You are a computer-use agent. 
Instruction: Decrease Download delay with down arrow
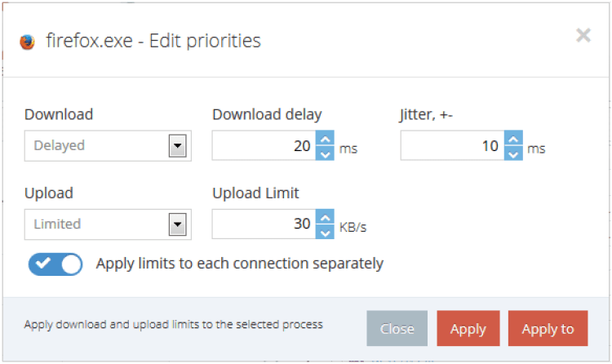325,153
